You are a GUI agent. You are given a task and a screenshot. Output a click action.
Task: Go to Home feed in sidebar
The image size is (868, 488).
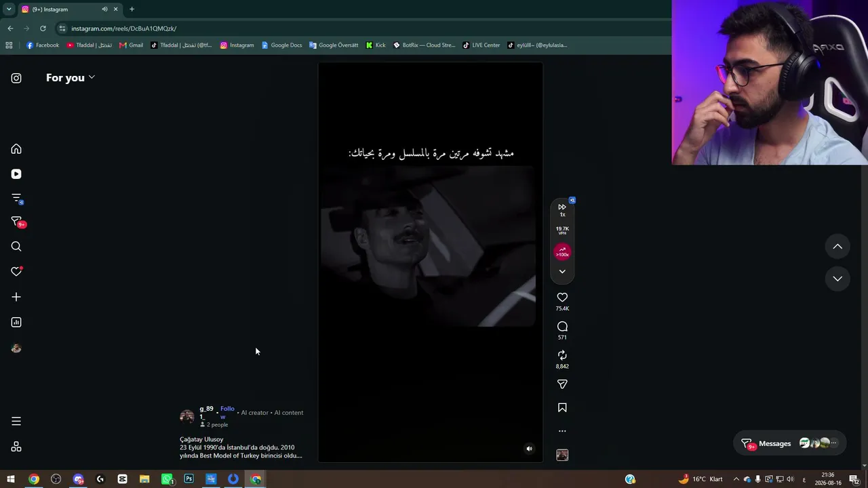pyautogui.click(x=16, y=149)
